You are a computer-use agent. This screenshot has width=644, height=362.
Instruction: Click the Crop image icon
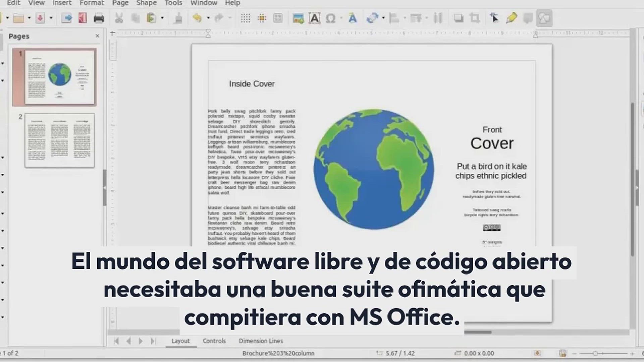pyautogui.click(x=475, y=18)
